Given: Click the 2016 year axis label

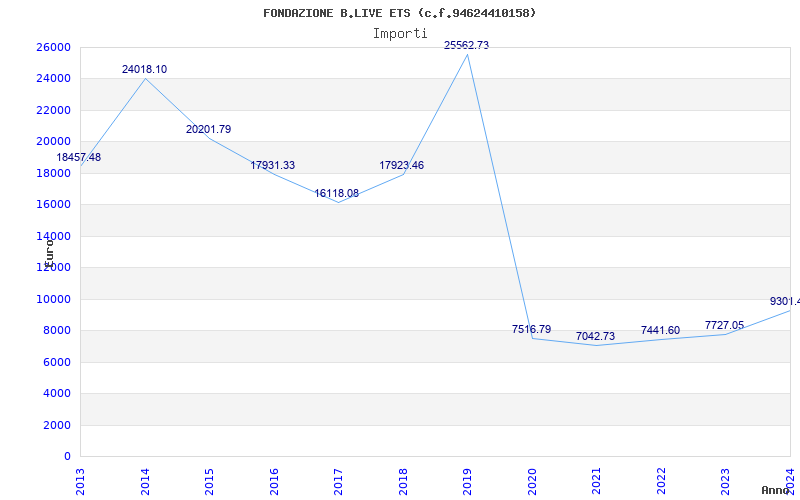Looking at the screenshot, I should pyautogui.click(x=274, y=481).
